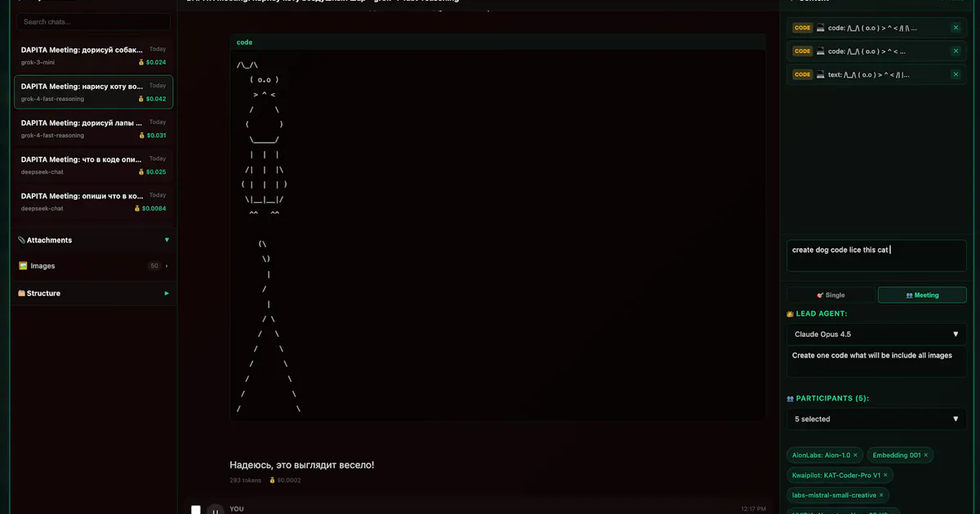Image resolution: width=980 pixels, height=514 pixels.
Task: Open DAPITA Meeting chat with grok-3-mini
Action: (x=93, y=55)
